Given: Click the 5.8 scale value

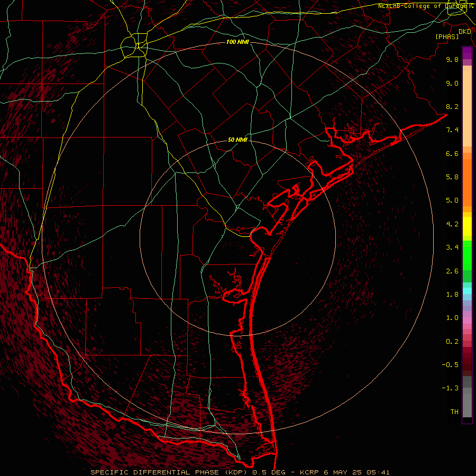Looking at the screenshot, I should click(x=452, y=177).
